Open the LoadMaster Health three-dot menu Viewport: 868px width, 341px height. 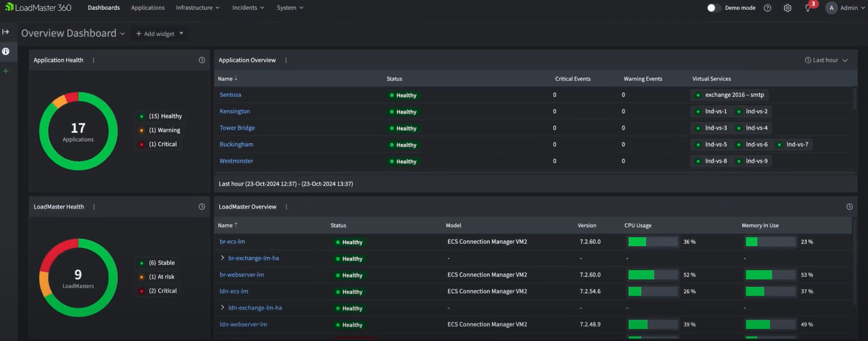94,207
